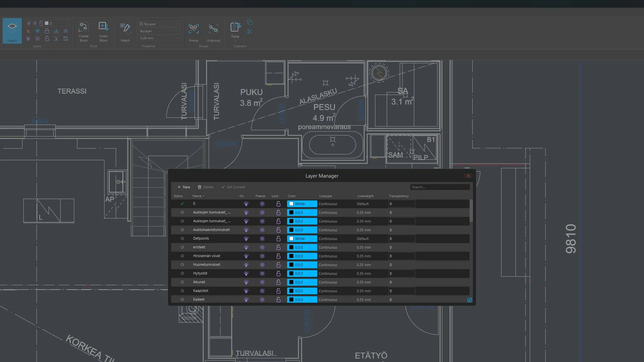Viewport: 644px width, 362px height.
Task: Open the current layer dropdown showing 0
Action: point(47,23)
